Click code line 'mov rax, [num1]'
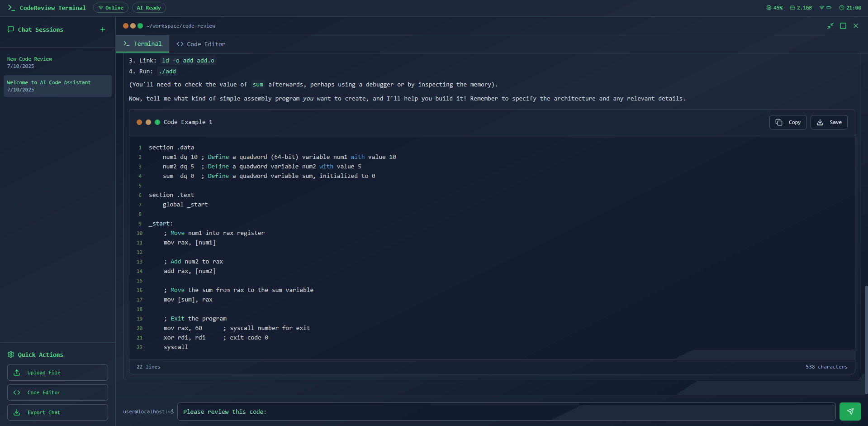 click(190, 243)
